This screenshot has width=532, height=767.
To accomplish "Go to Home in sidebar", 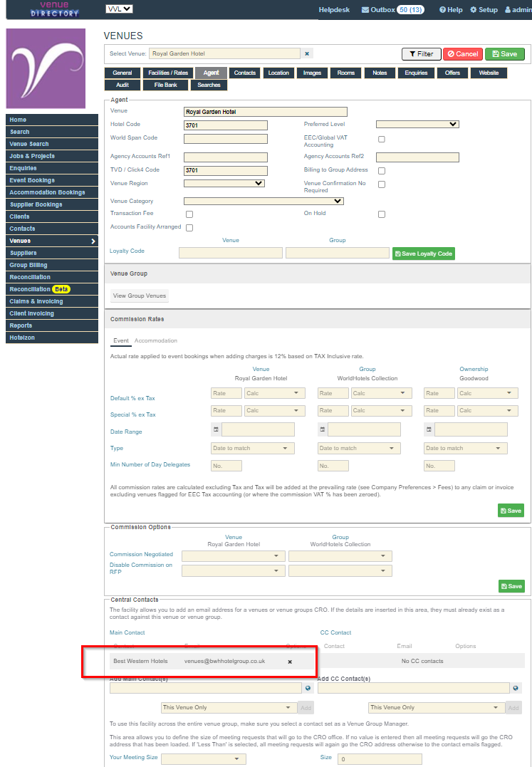I will (x=52, y=120).
